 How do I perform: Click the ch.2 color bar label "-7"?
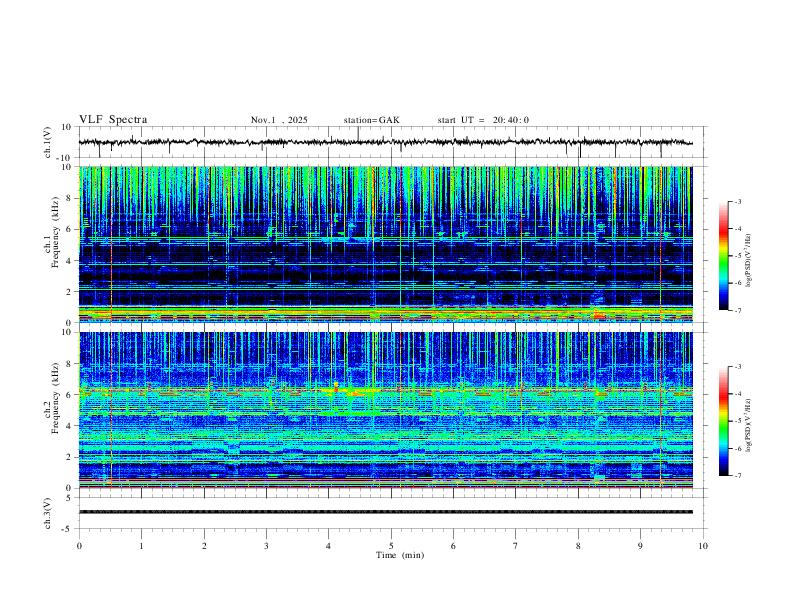pyautogui.click(x=737, y=475)
